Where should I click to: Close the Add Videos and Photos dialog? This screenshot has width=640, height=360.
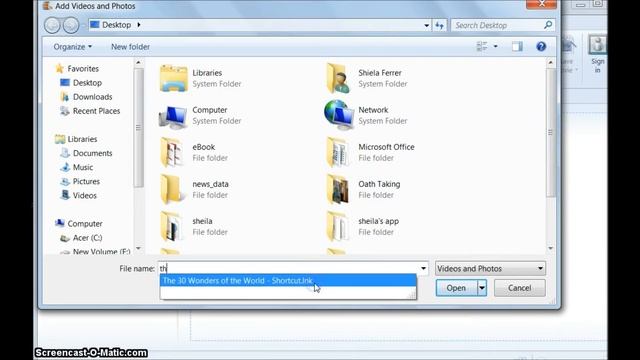point(541,4)
